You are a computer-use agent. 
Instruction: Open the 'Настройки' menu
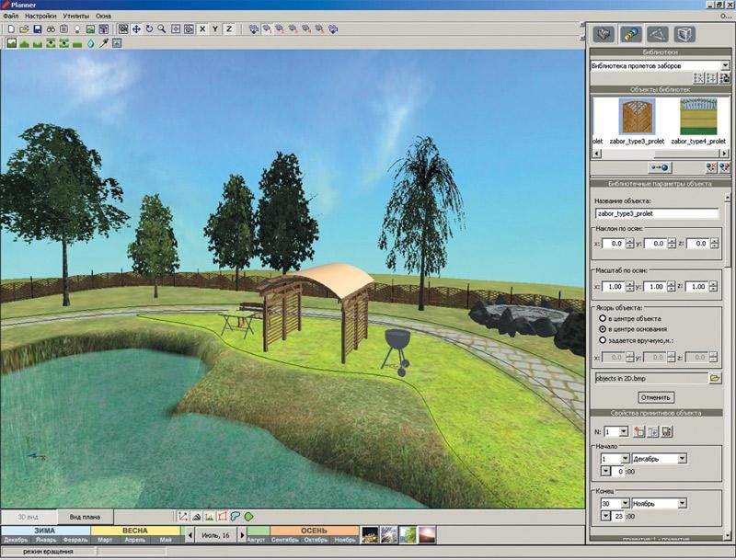(40, 16)
